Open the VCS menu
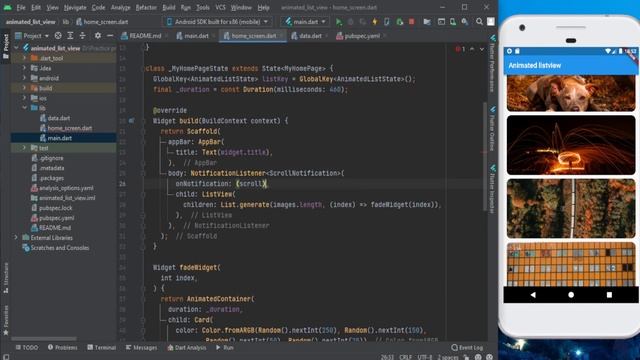The width and height of the screenshot is (640, 360). click(220, 7)
